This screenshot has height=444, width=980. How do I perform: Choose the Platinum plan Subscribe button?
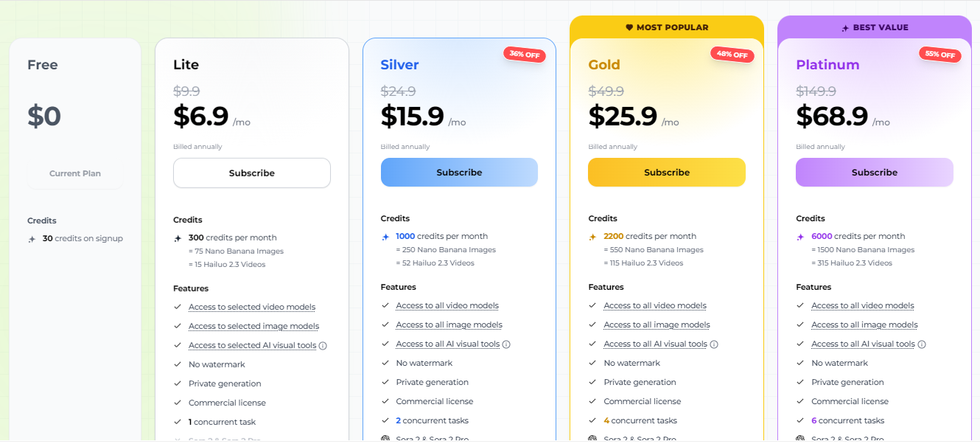874,173
